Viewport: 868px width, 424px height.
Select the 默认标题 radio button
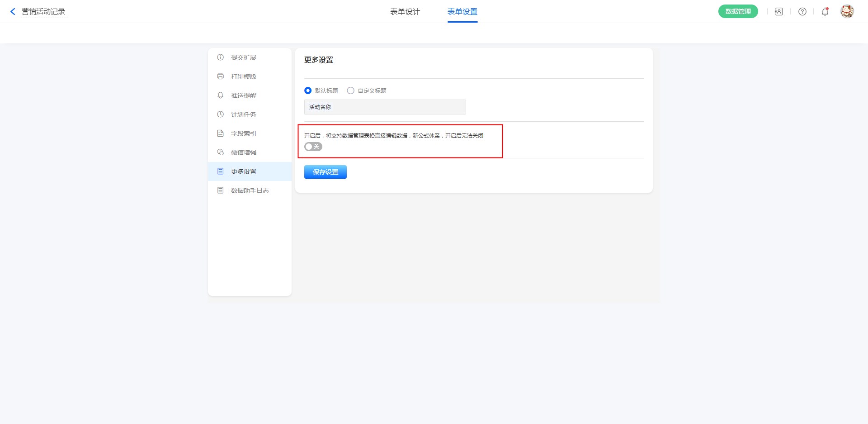coord(308,91)
